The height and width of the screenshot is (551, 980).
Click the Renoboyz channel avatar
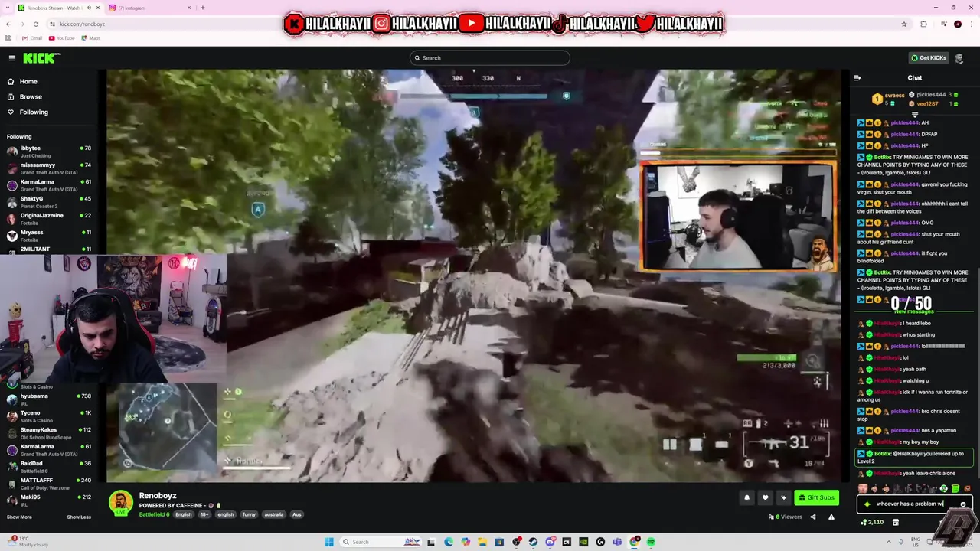[x=121, y=503]
